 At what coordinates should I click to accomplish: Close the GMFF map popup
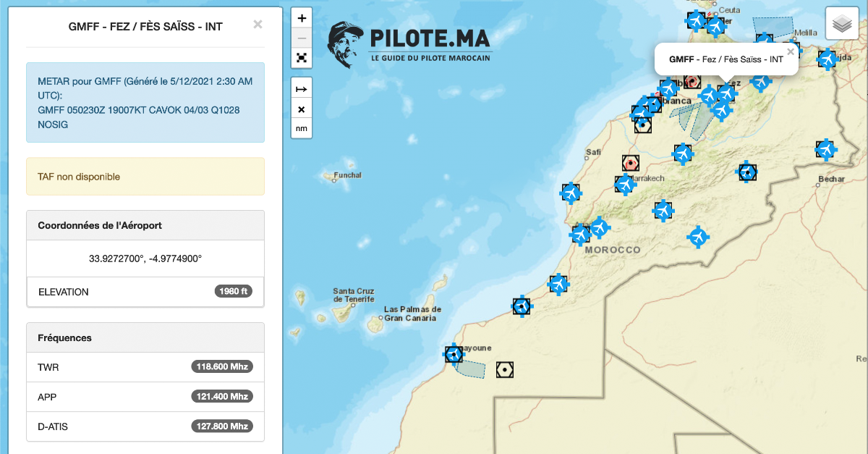(x=790, y=52)
